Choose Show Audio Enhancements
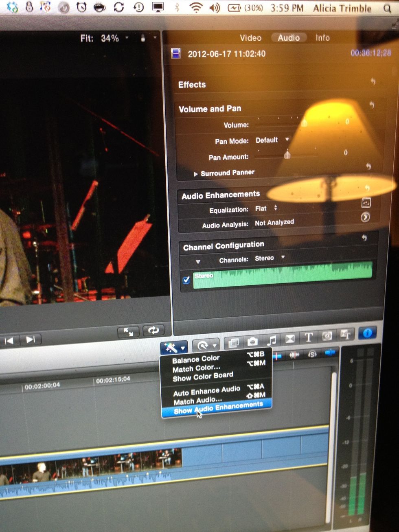 217,407
